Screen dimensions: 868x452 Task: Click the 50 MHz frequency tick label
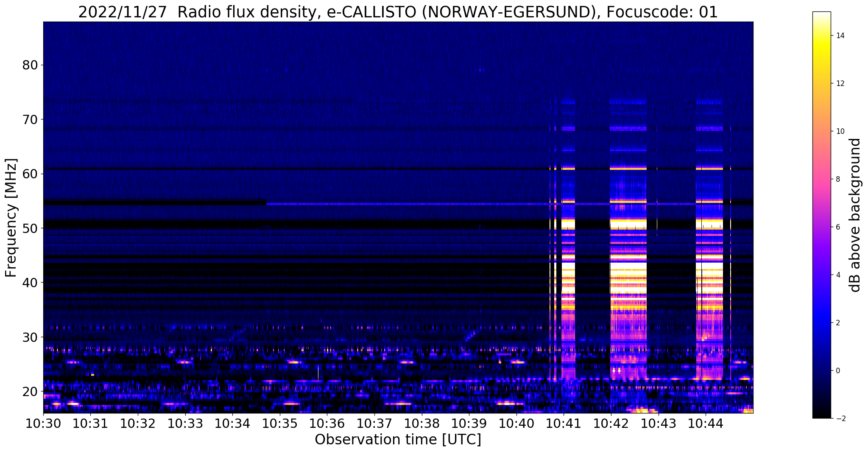30,228
